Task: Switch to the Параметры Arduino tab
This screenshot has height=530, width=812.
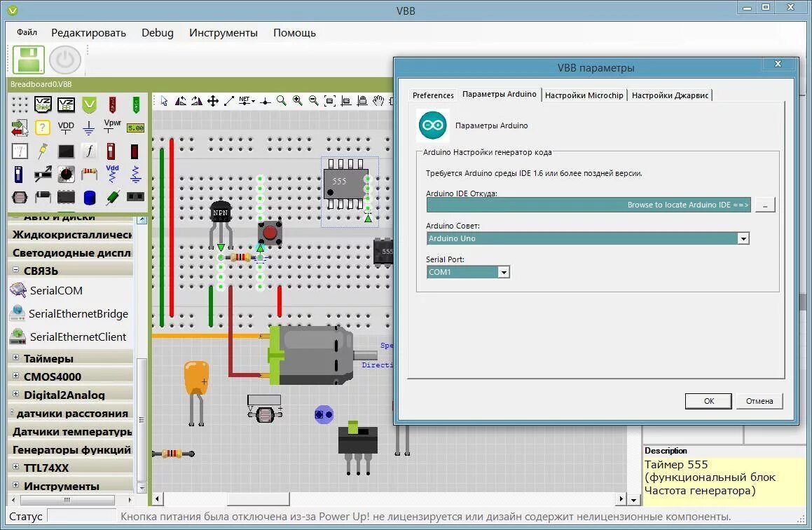Action: [500, 94]
